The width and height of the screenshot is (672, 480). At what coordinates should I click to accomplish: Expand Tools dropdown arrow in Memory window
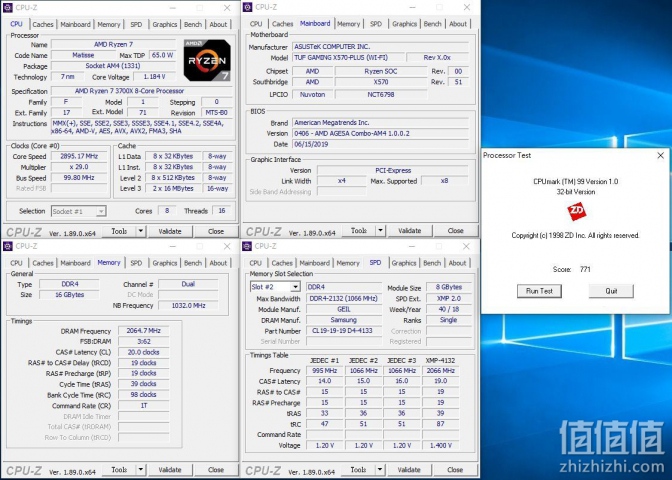click(x=141, y=470)
